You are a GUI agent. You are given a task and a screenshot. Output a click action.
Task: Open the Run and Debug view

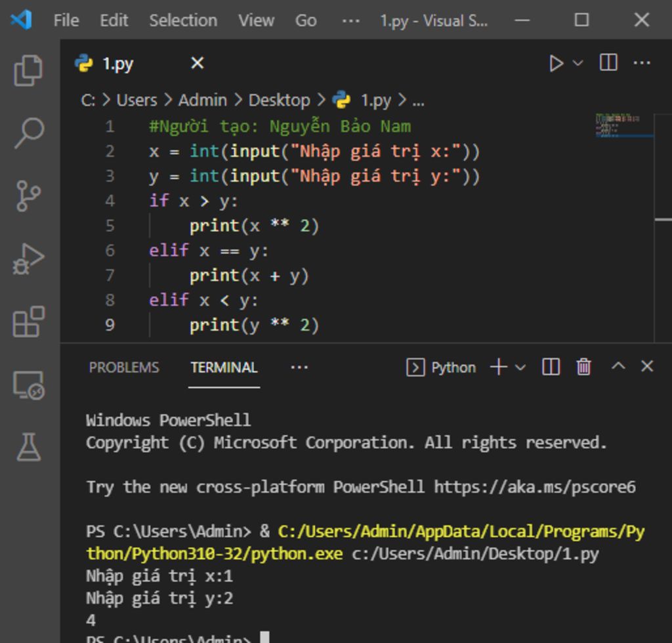(28, 259)
